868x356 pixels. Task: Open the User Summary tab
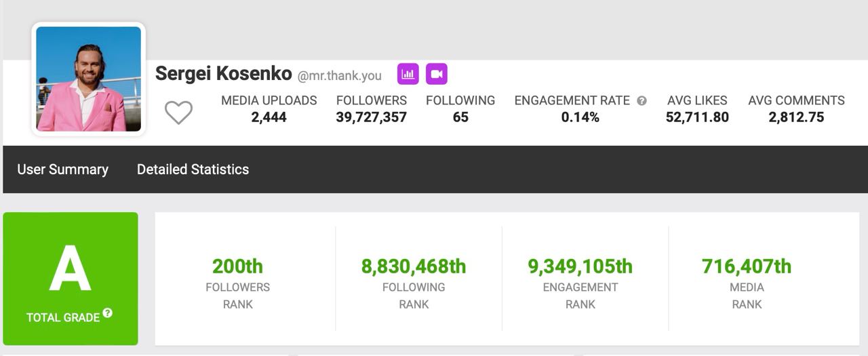click(62, 170)
